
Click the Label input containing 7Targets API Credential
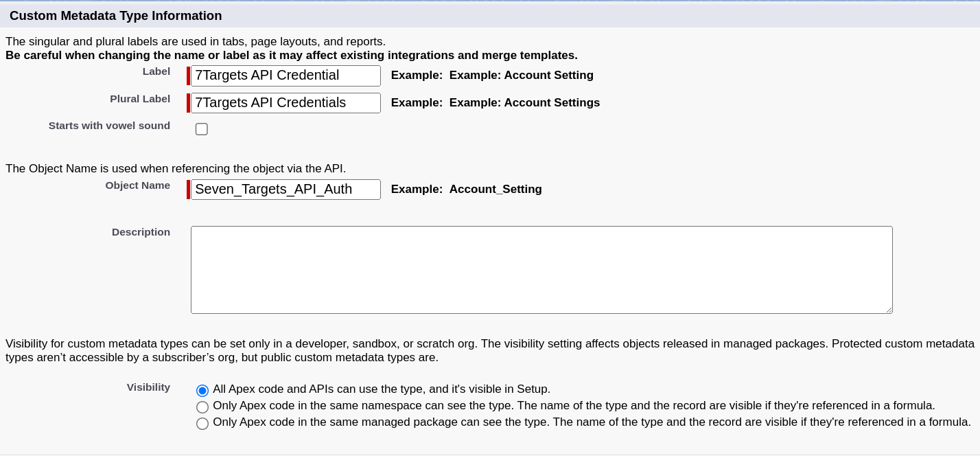click(285, 76)
